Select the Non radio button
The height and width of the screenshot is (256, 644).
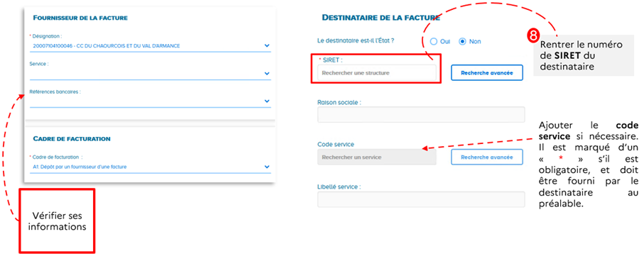[462, 41]
